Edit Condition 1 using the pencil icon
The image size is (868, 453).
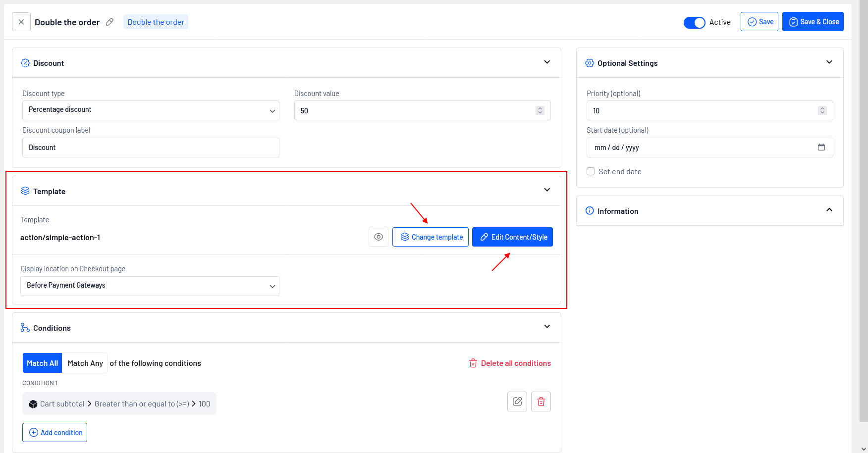click(517, 402)
